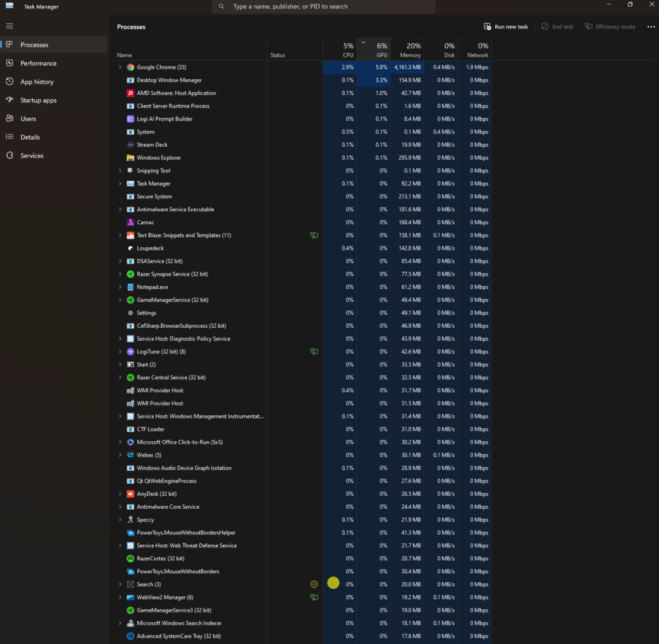Click Chrome memory value 4,161.3 MB
Screen dimensions: 659x644
[407, 67]
